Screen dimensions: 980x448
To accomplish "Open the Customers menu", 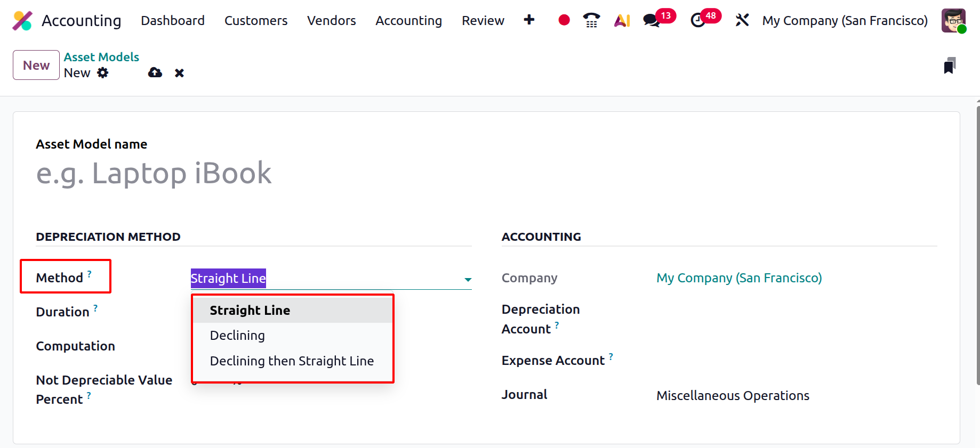I will 256,21.
